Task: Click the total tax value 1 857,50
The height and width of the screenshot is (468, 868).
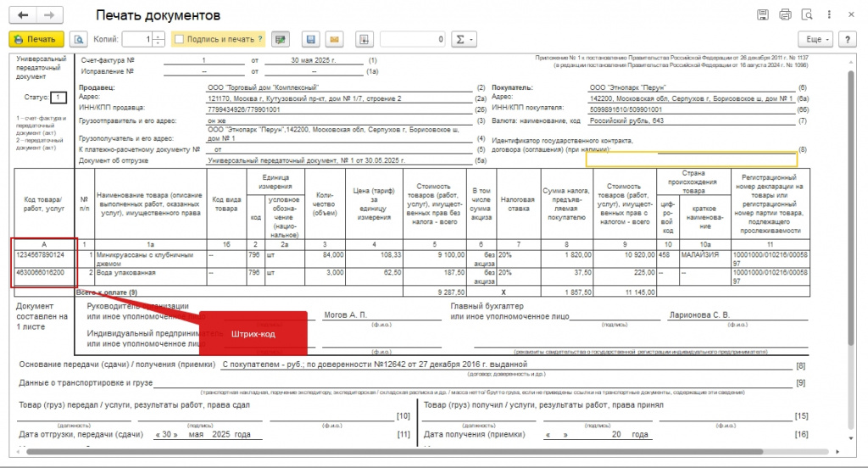Action: (x=566, y=292)
